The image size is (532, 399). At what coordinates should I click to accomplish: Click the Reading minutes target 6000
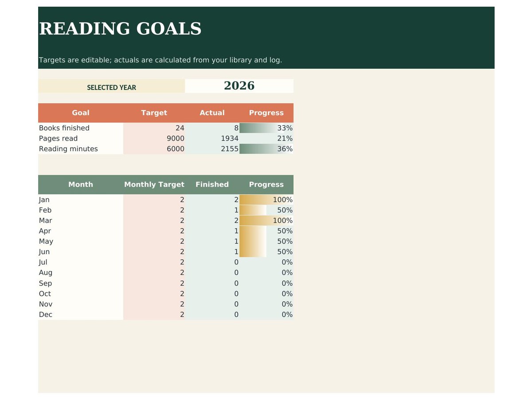[x=154, y=149]
